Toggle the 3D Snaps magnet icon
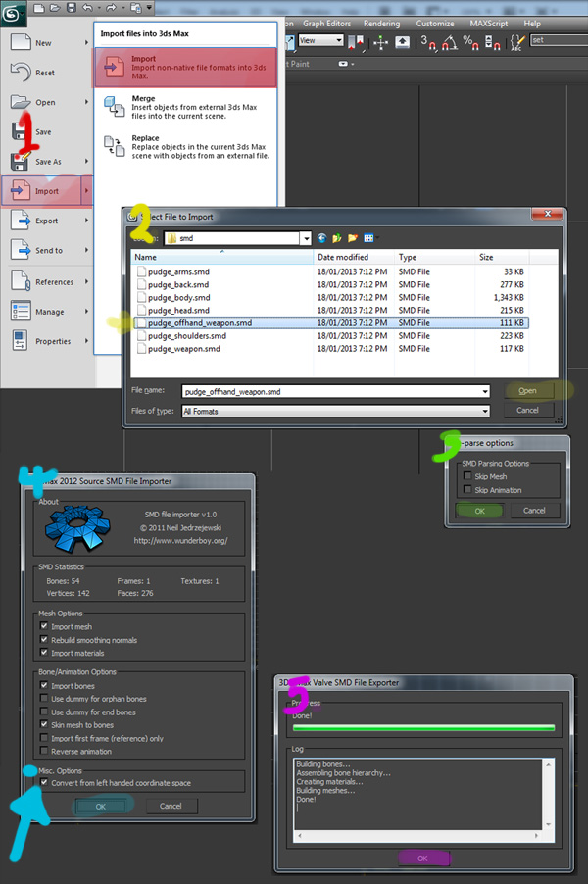This screenshot has height=884, width=588. pos(428,43)
